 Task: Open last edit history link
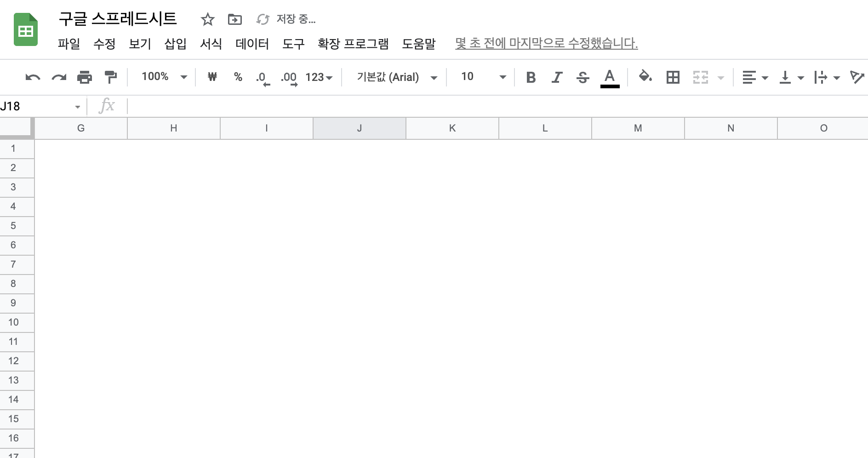coord(546,44)
